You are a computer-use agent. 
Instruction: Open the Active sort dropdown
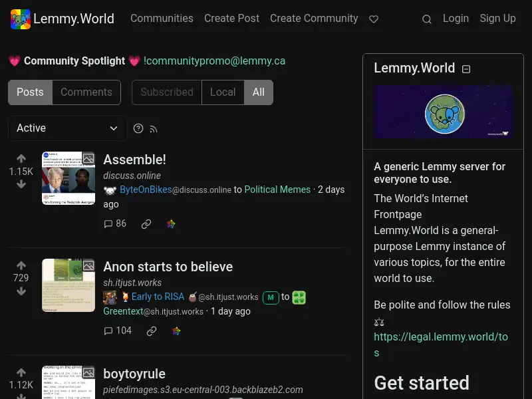coord(67,128)
